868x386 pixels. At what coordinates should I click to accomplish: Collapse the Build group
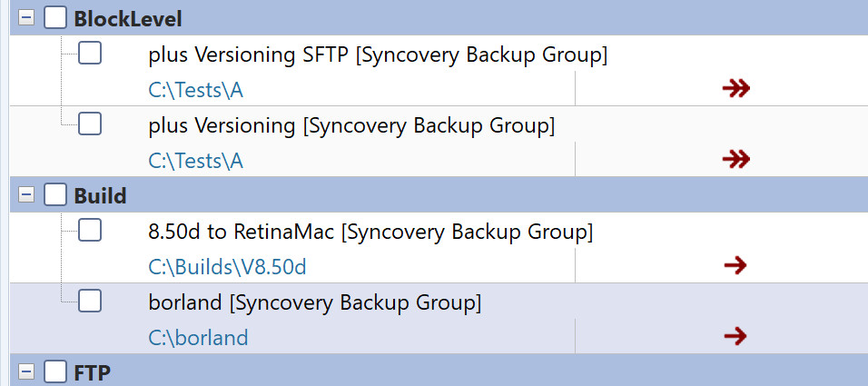(x=26, y=194)
